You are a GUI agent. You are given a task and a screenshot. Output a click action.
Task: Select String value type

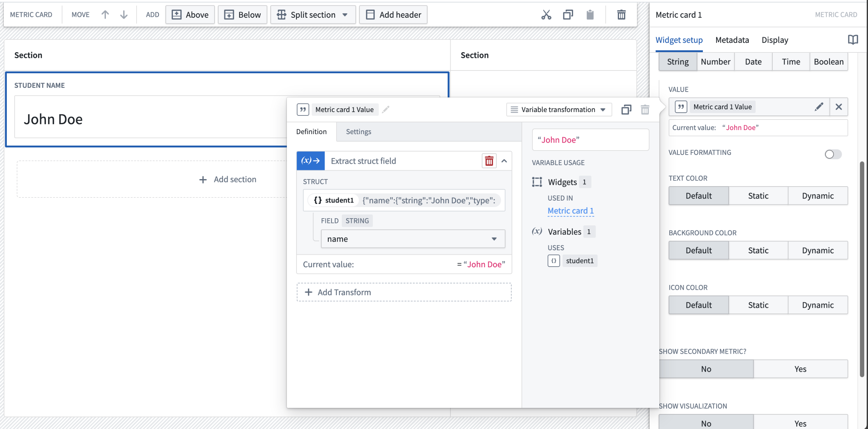click(678, 62)
